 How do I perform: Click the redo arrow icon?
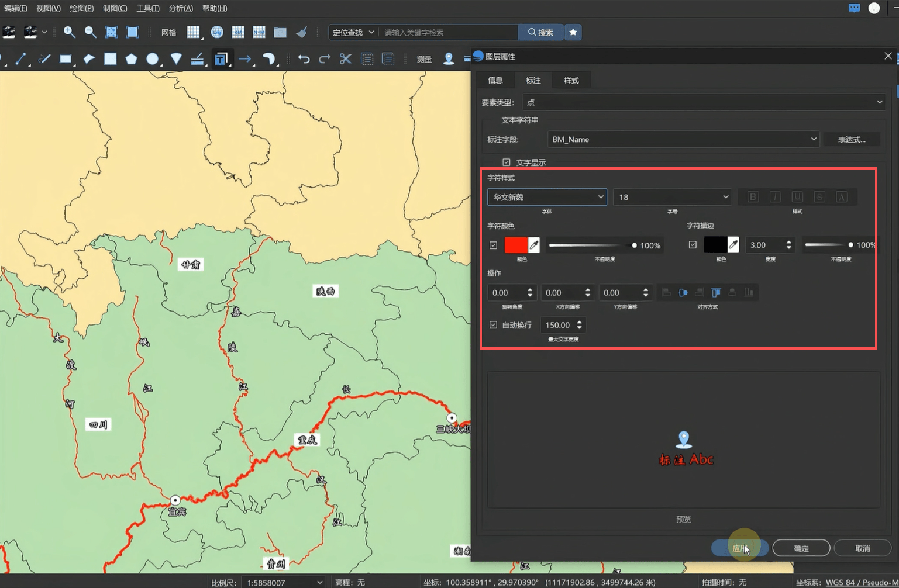pos(325,58)
